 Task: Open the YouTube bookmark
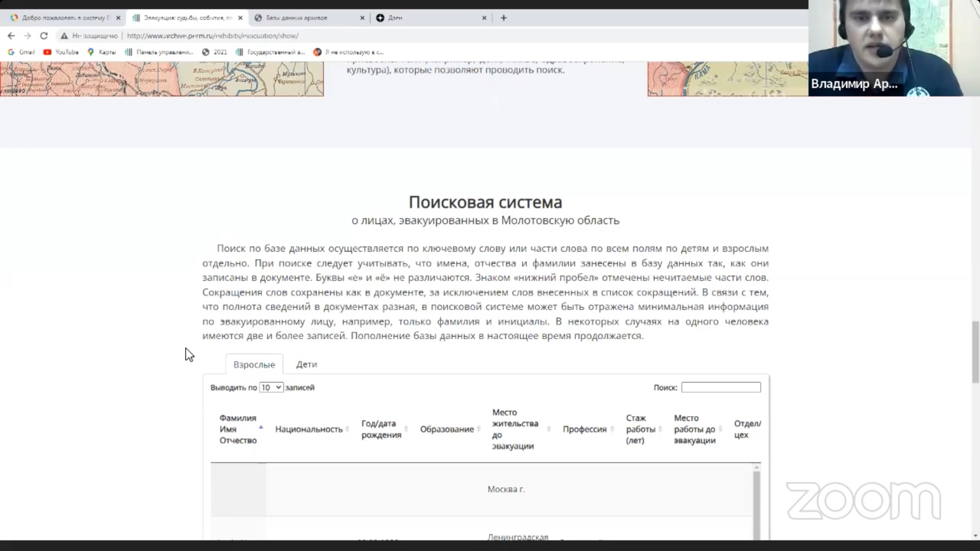[61, 52]
